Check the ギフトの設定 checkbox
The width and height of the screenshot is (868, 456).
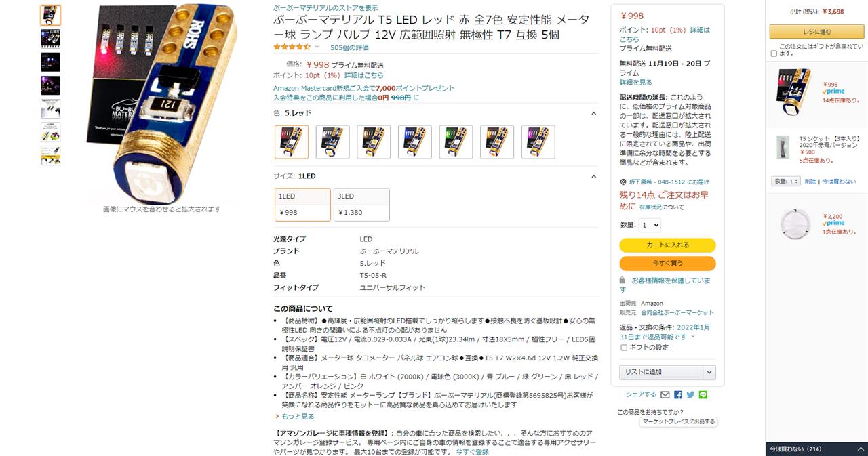[624, 348]
